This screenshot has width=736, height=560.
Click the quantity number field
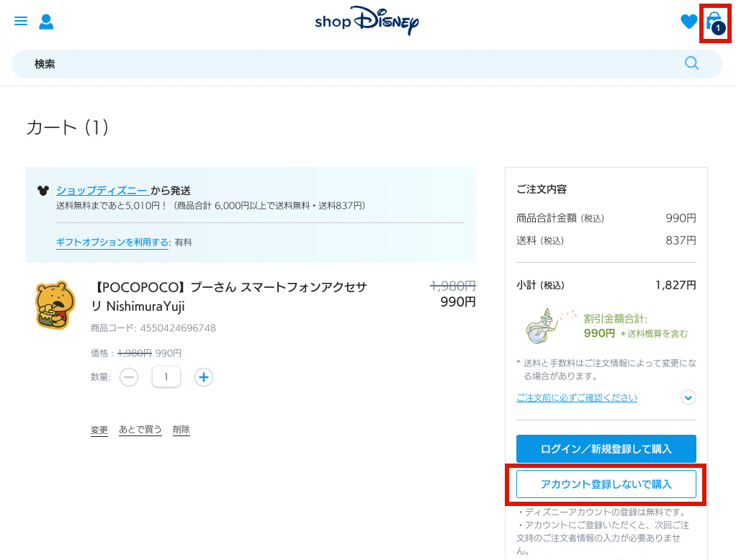point(166,377)
